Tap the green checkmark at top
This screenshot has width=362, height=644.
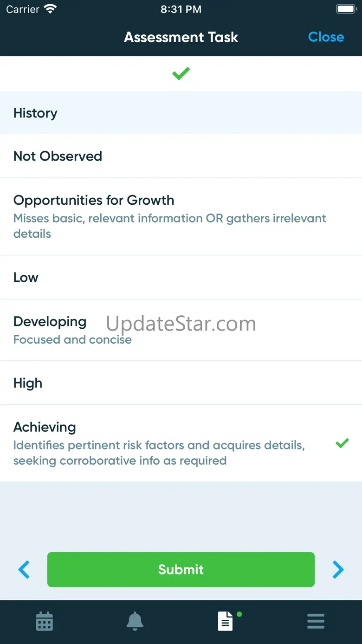(x=181, y=73)
